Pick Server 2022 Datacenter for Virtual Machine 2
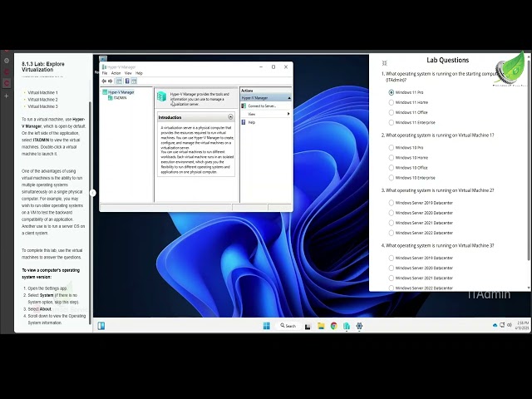The width and height of the screenshot is (532, 399). pos(392,233)
